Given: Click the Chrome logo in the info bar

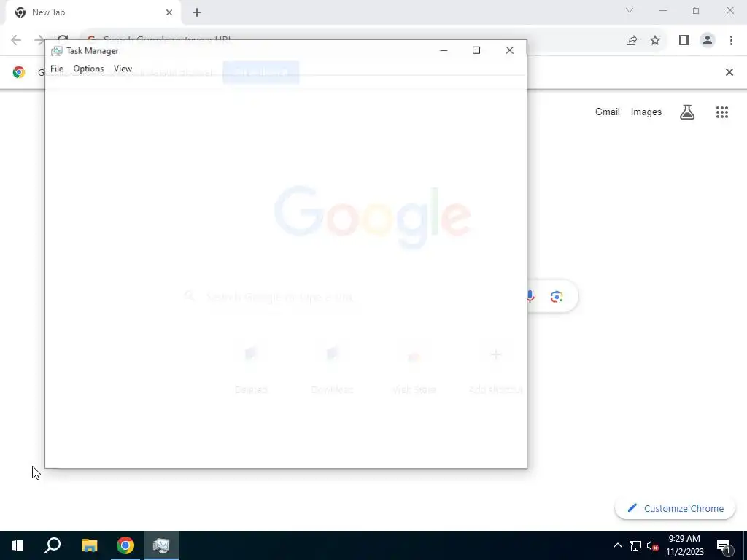Looking at the screenshot, I should click(x=19, y=72).
